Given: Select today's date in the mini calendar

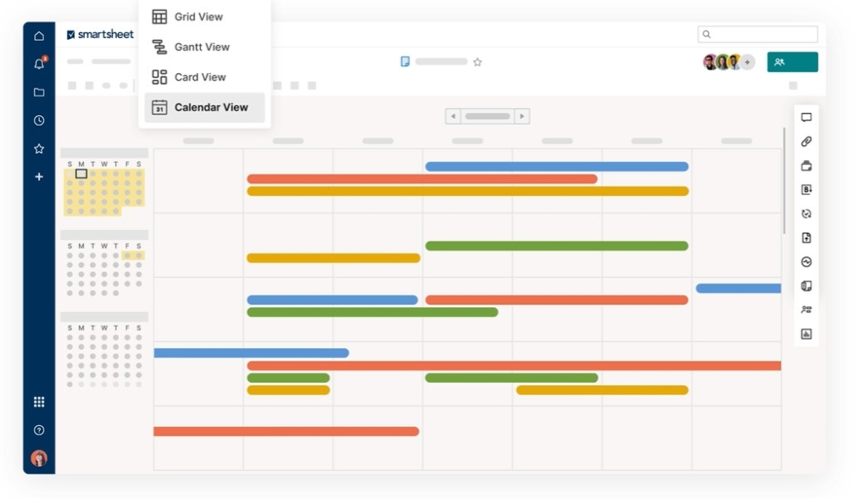Looking at the screenshot, I should [83, 173].
